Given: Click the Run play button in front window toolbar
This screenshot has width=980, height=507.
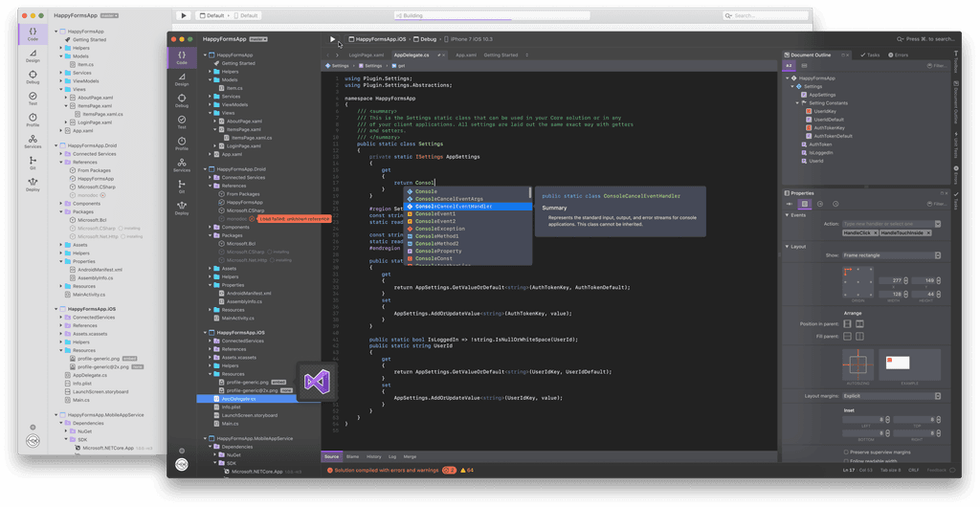Looking at the screenshot, I should click(332, 38).
